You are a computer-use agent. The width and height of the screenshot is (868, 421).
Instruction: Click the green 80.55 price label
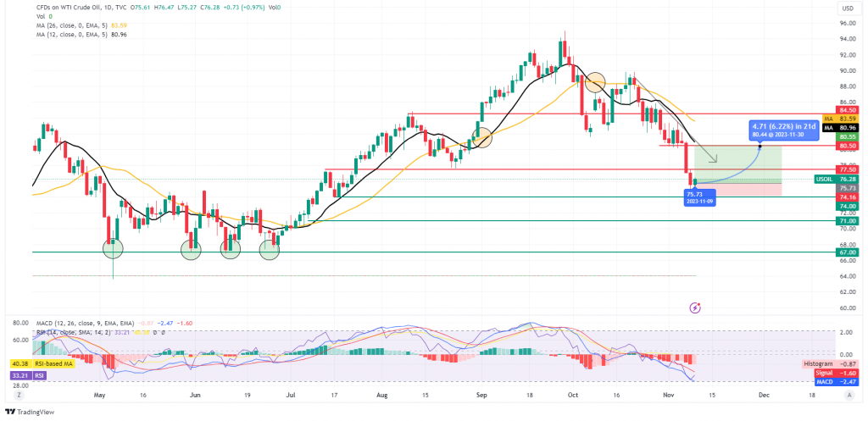point(848,136)
